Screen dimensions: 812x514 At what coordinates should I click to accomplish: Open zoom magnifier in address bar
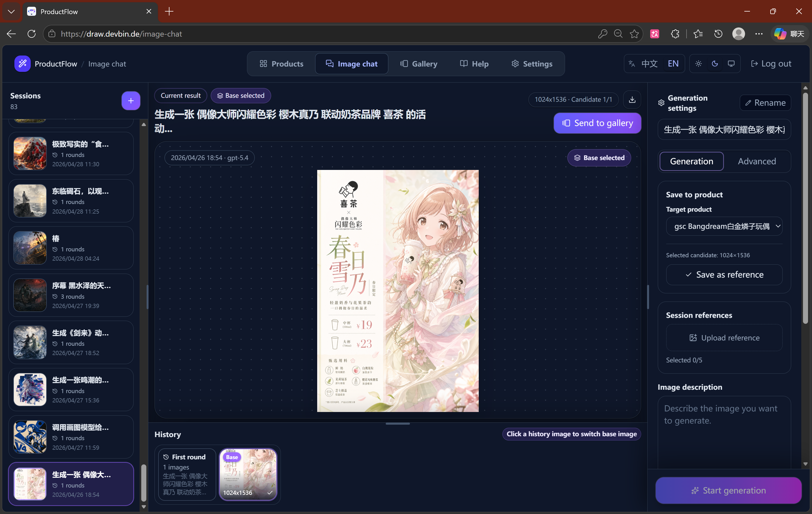618,34
